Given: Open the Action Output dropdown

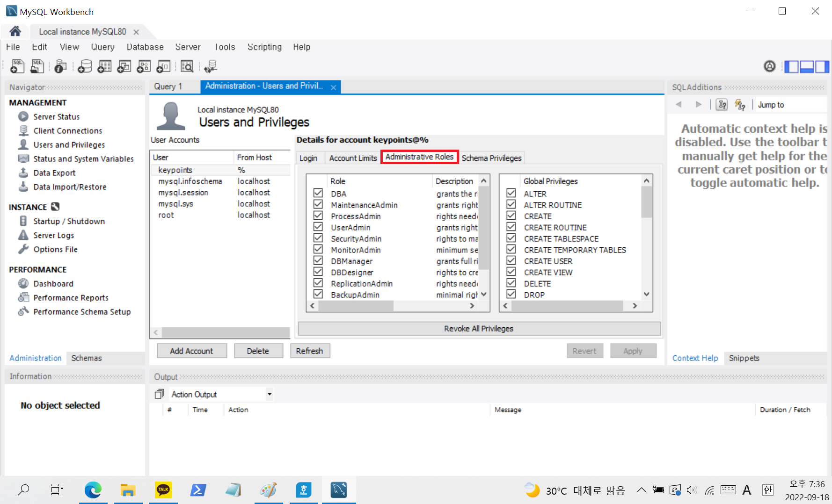Looking at the screenshot, I should (x=270, y=394).
